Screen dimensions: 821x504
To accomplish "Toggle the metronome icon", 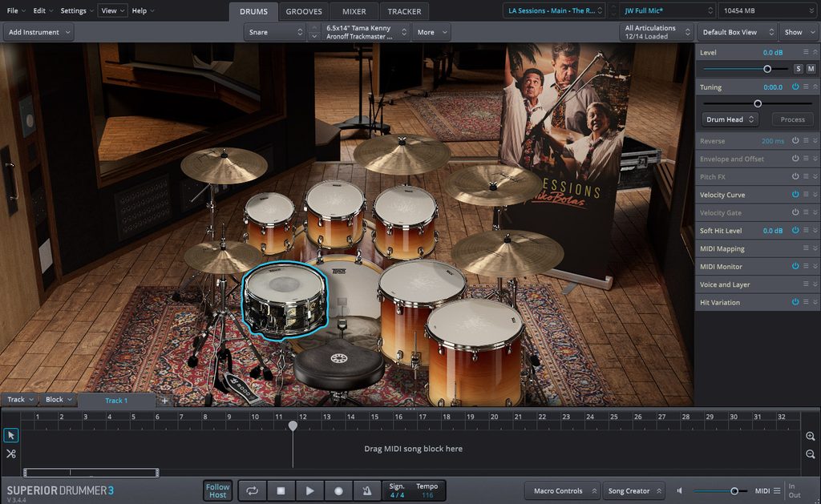I will coord(366,490).
